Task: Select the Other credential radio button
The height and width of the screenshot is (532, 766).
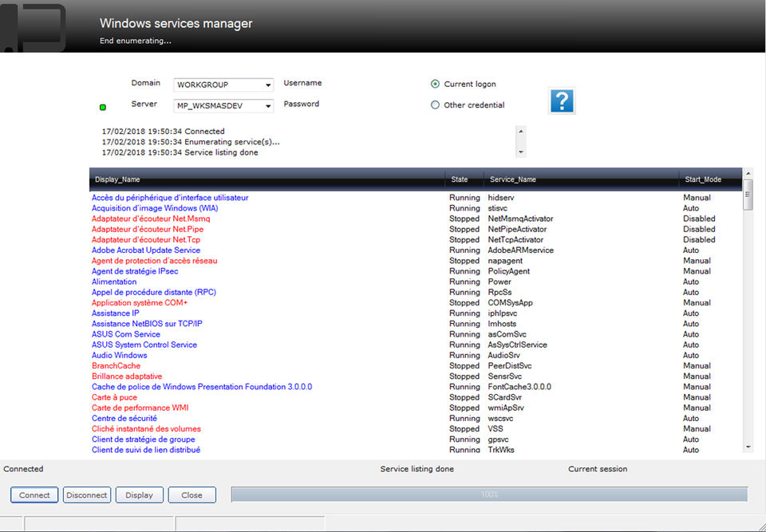Action: (x=435, y=104)
